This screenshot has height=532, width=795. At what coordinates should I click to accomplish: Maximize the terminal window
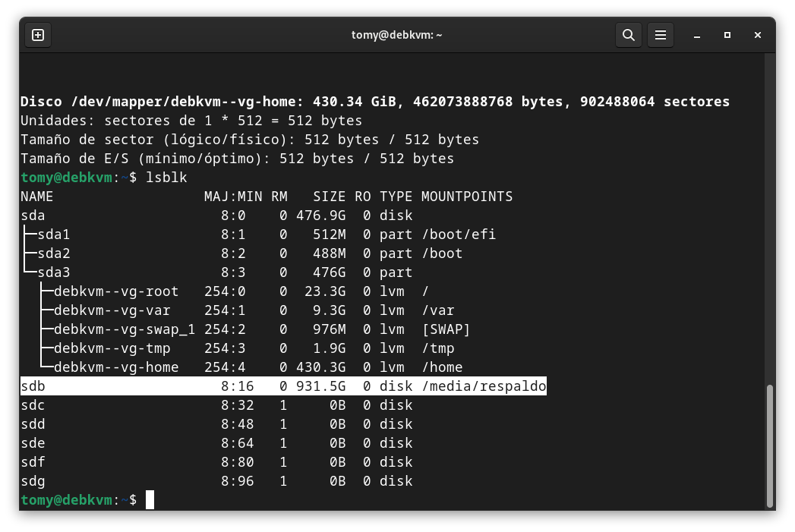(x=727, y=35)
